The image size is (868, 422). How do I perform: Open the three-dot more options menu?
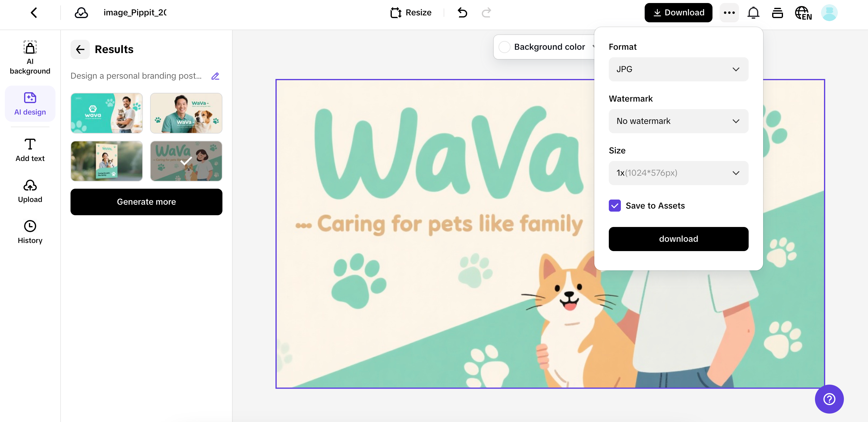[729, 13]
